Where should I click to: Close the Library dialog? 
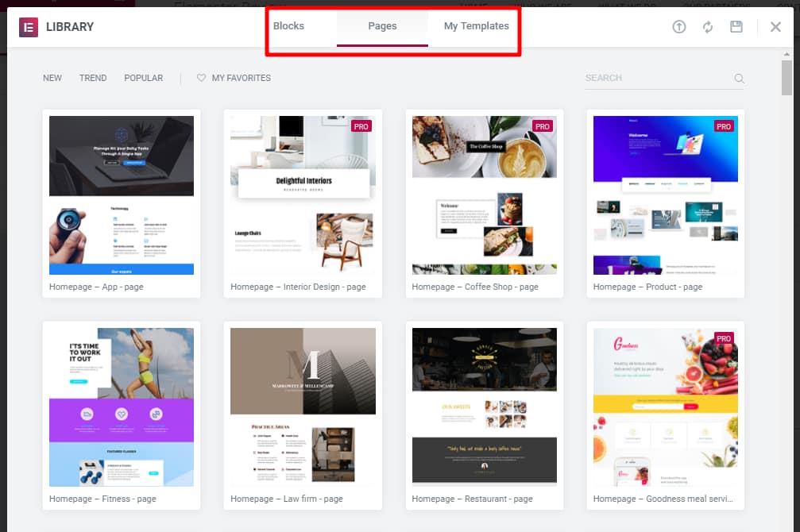775,27
